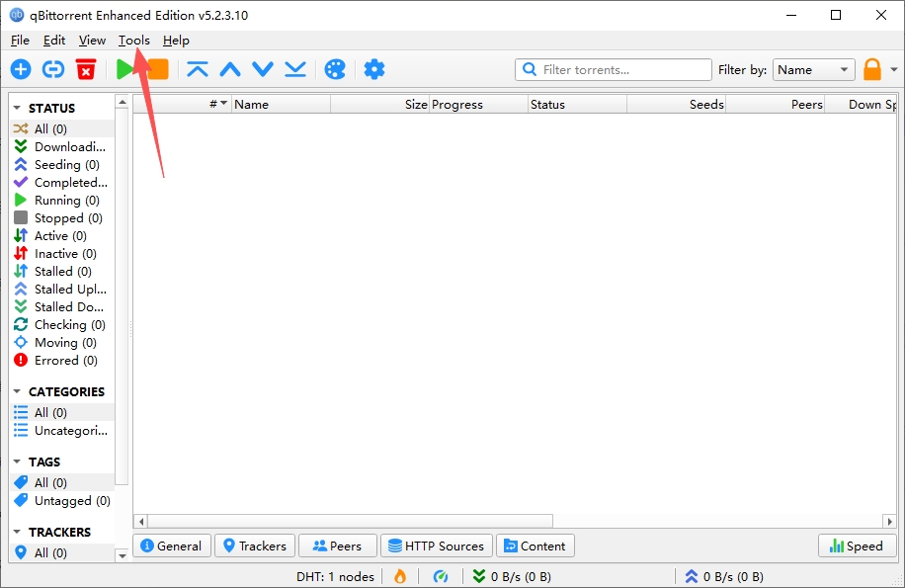Screen dimensions: 905x588
Task: Select the Untagged (0) filter
Action: pos(62,501)
